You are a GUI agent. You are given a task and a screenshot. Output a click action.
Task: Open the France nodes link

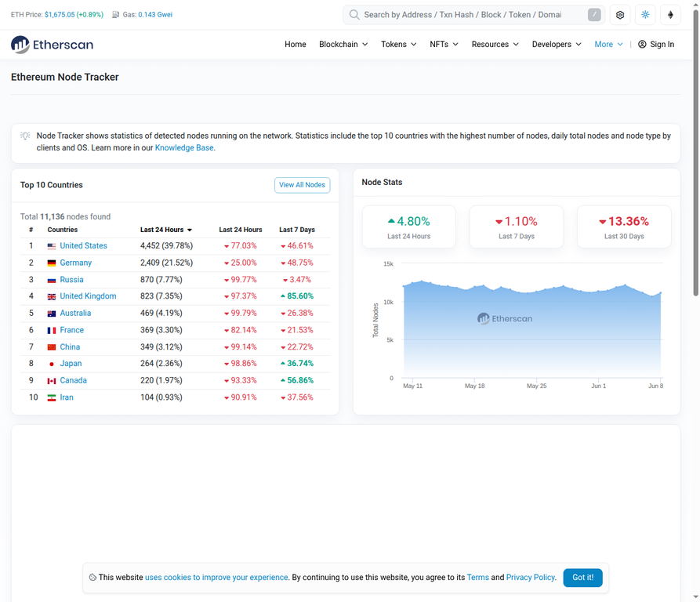click(72, 330)
